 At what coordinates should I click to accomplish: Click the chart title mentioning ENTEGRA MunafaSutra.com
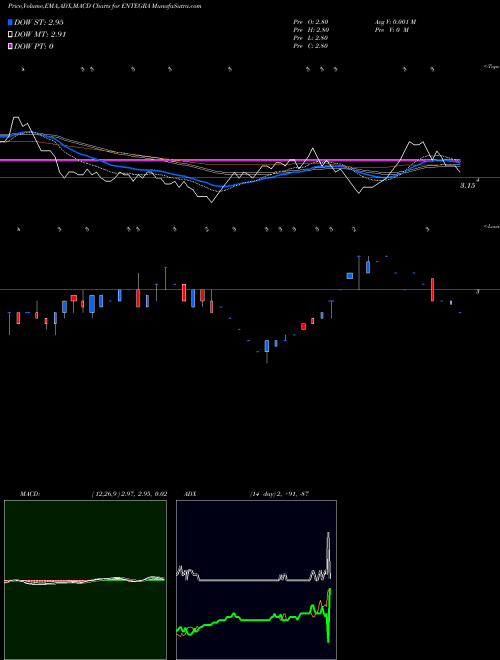pyautogui.click(x=104, y=7)
